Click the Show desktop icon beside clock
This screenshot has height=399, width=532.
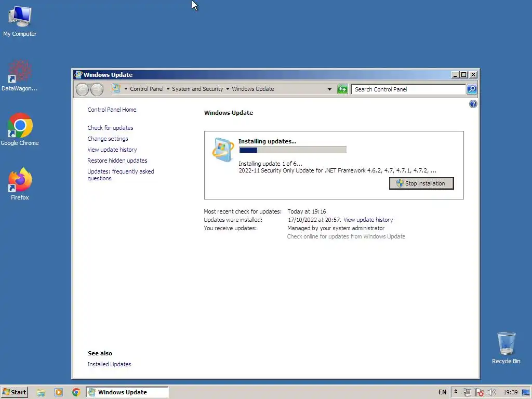526,392
